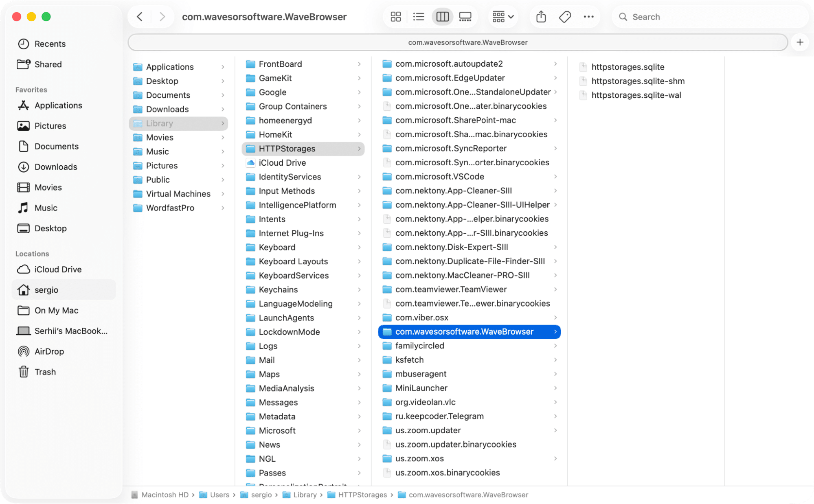
Task: Open AirDrop in the sidebar
Action: point(49,351)
